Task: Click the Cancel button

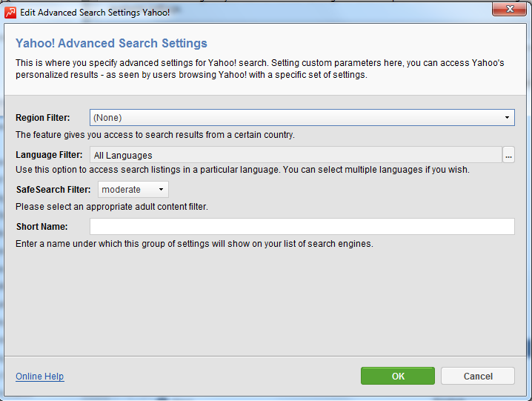Action: (x=478, y=376)
